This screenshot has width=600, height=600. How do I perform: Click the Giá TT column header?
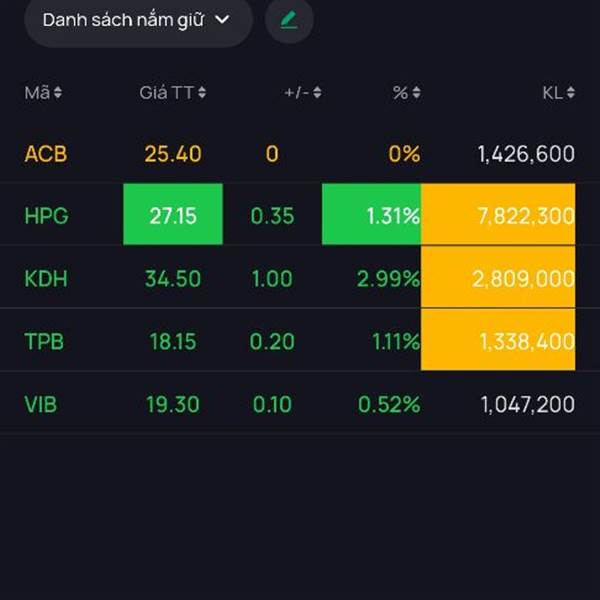(x=167, y=93)
